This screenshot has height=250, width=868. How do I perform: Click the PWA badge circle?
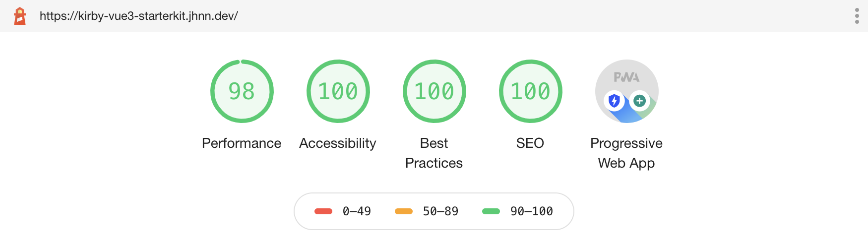pyautogui.click(x=626, y=91)
